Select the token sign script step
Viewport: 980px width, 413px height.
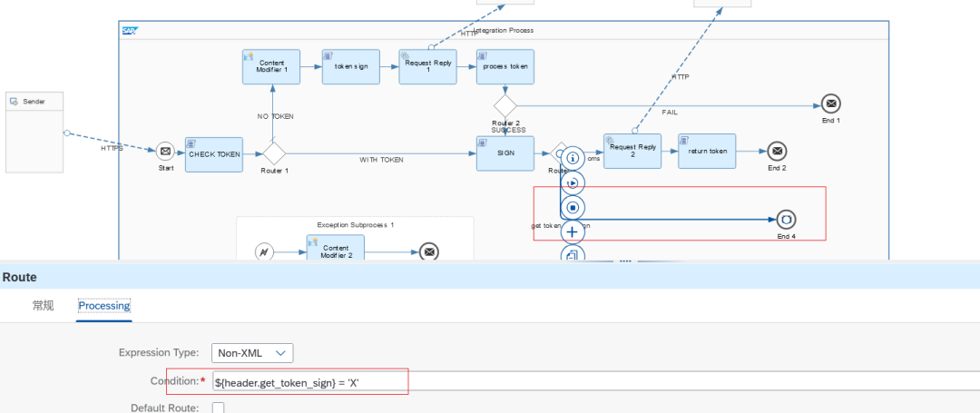pos(351,67)
